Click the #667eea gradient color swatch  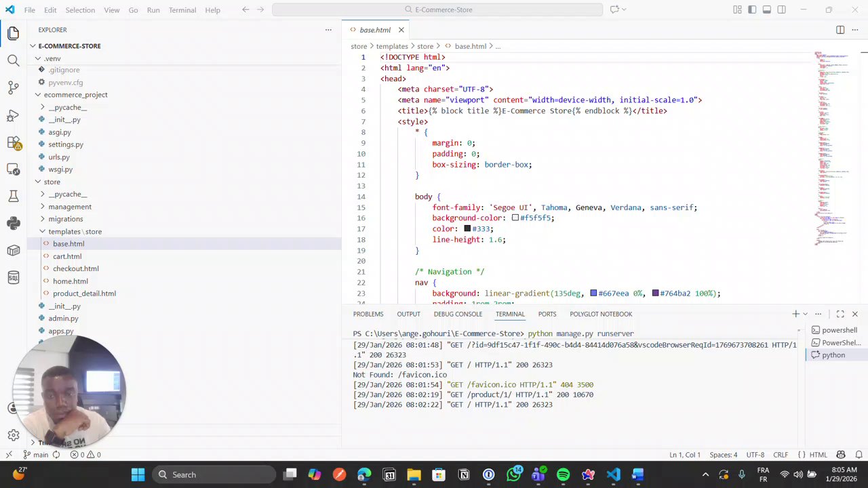593,293
